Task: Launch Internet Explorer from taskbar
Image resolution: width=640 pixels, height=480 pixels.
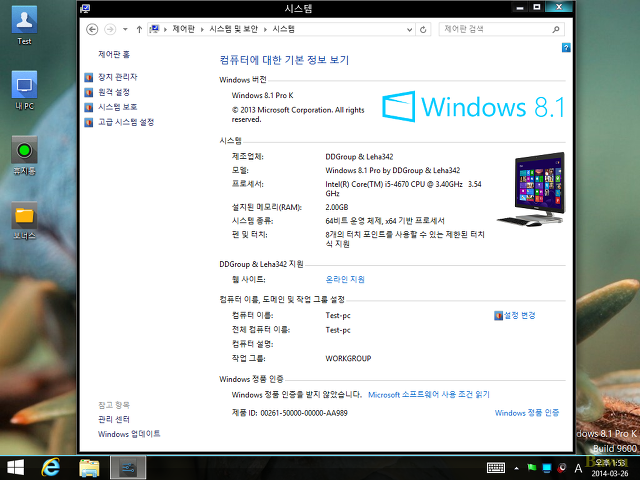Action: point(51,468)
